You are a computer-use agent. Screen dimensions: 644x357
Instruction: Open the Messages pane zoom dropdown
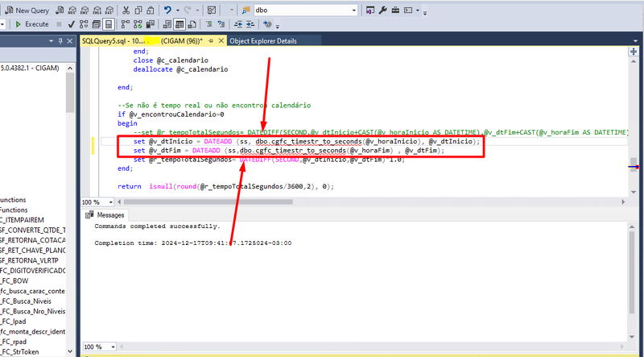pyautogui.click(x=113, y=347)
